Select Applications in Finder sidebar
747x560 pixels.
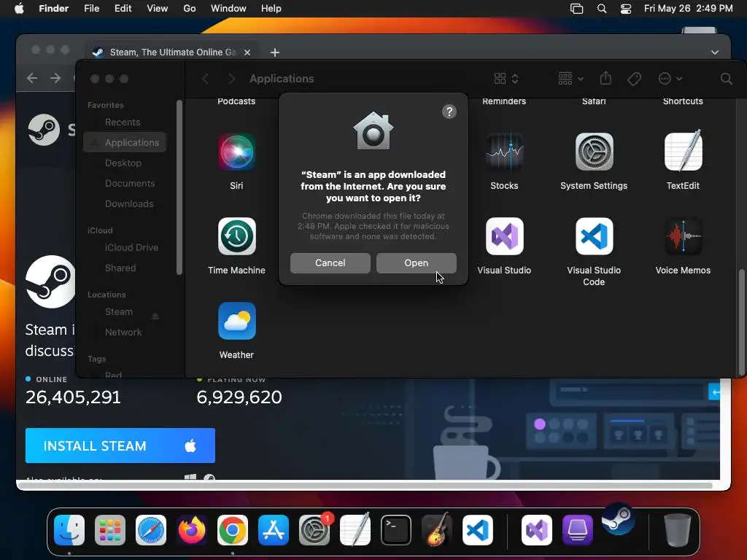click(x=124, y=142)
